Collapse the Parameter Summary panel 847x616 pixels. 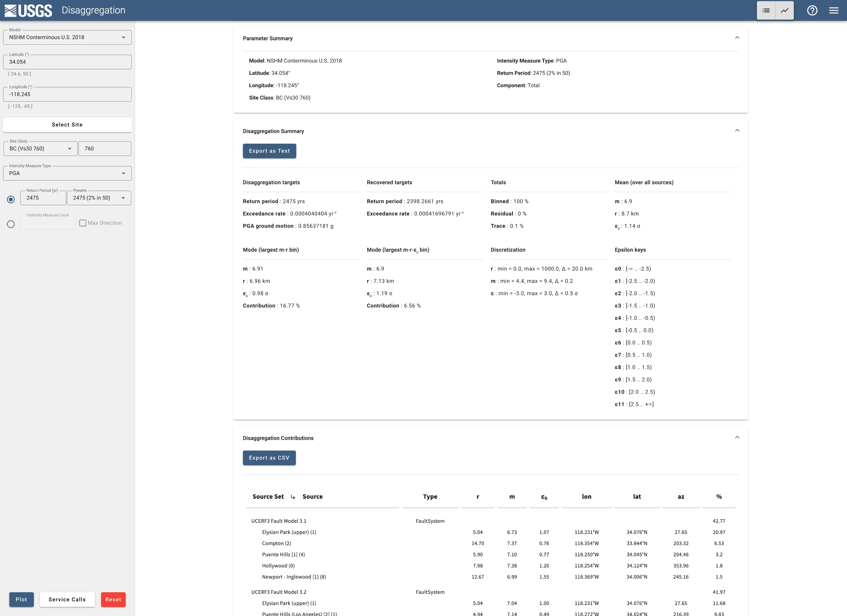737,37
